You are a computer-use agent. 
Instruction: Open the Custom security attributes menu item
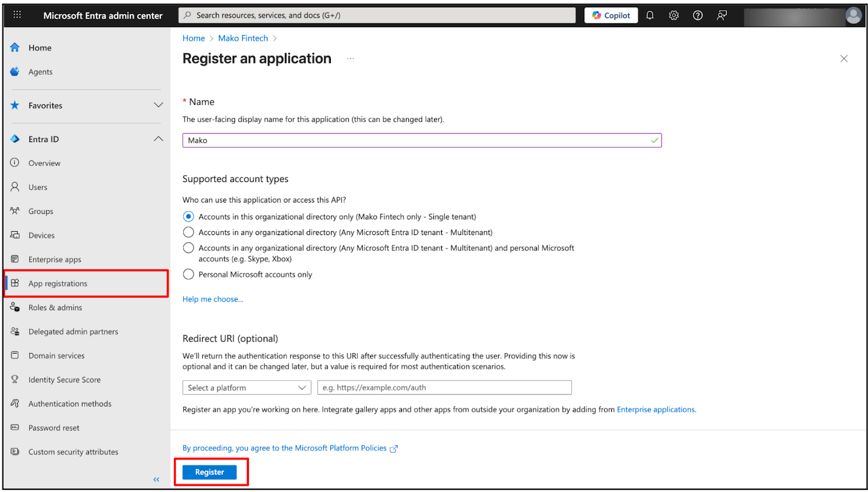pos(73,452)
